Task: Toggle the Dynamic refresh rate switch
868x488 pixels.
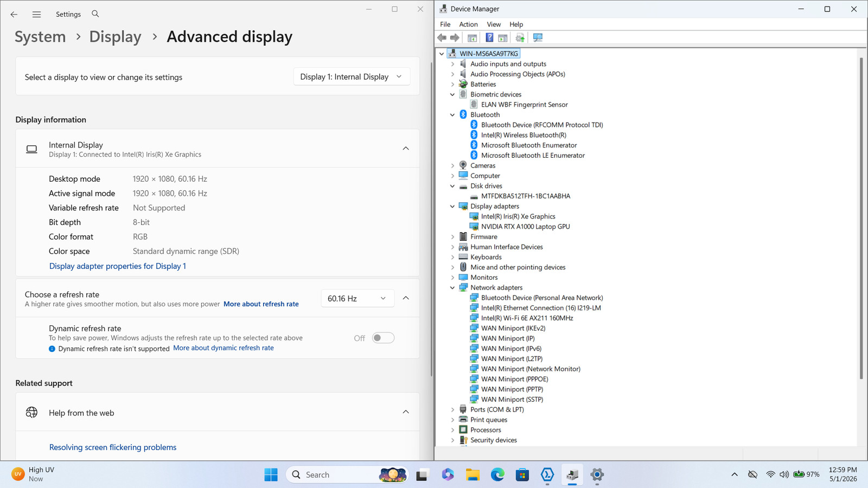Action: click(383, 338)
